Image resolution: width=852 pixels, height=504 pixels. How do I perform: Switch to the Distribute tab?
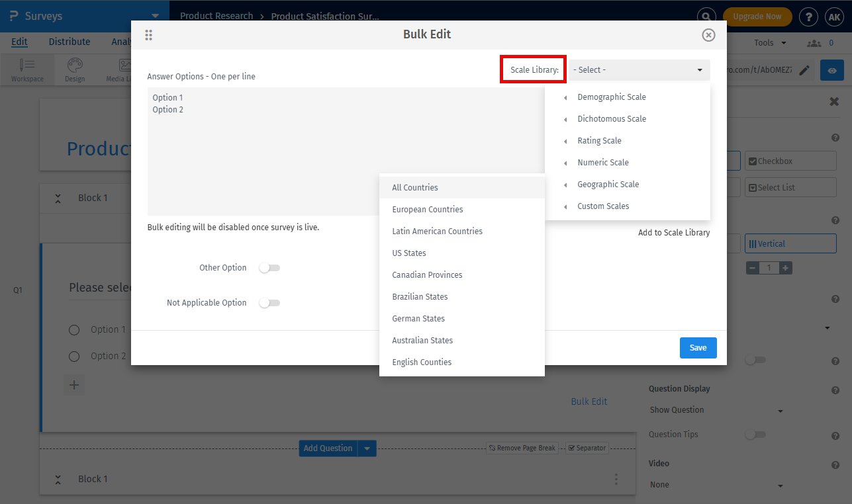point(70,42)
